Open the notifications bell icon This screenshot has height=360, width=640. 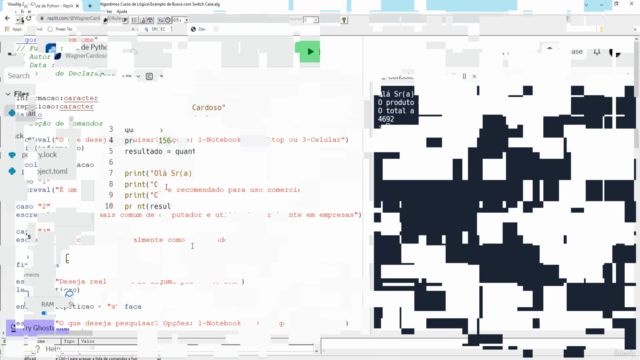tap(597, 52)
